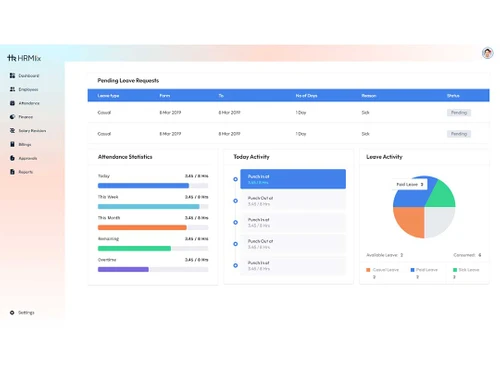This screenshot has width=500, height=375.
Task: Click the Consumed: 6 text
Action: 467,255
